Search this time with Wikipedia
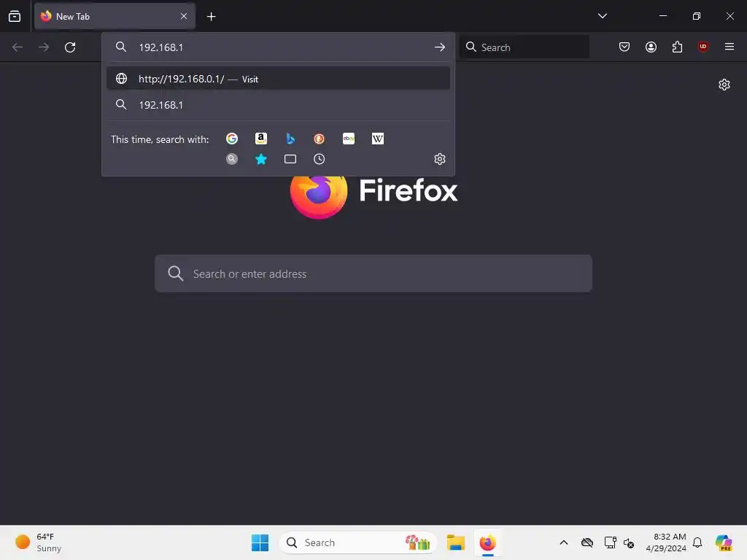Image resolution: width=747 pixels, height=560 pixels. click(x=378, y=139)
